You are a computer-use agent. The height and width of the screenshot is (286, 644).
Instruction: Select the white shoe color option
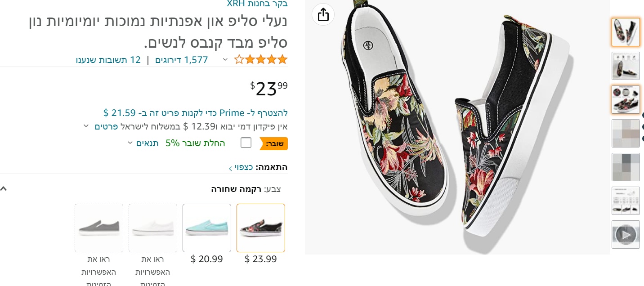[153, 228]
